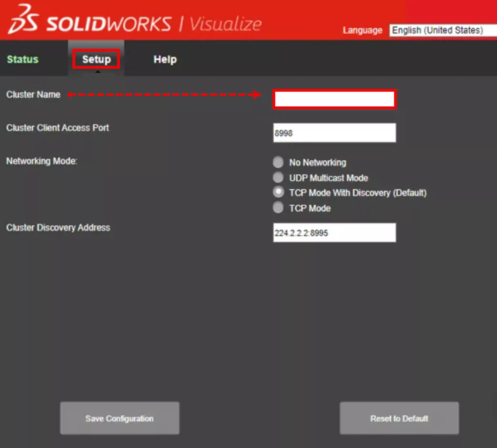Click the Cluster Name input field
The width and height of the screenshot is (497, 448).
[x=334, y=99]
